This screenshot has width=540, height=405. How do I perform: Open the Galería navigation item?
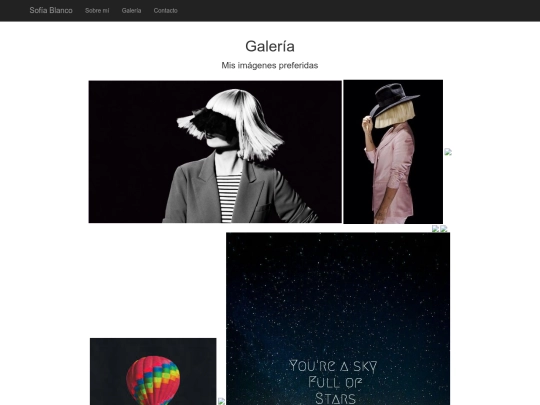[x=131, y=11]
